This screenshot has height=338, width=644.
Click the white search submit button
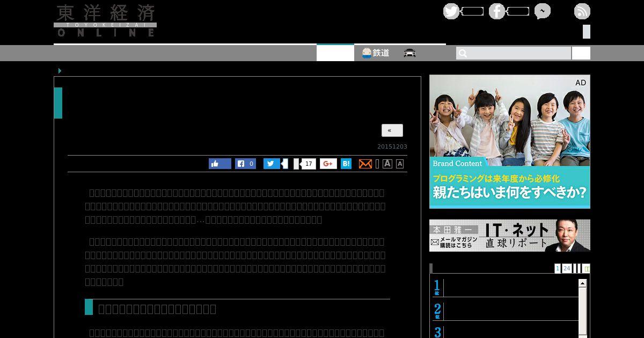[581, 53]
